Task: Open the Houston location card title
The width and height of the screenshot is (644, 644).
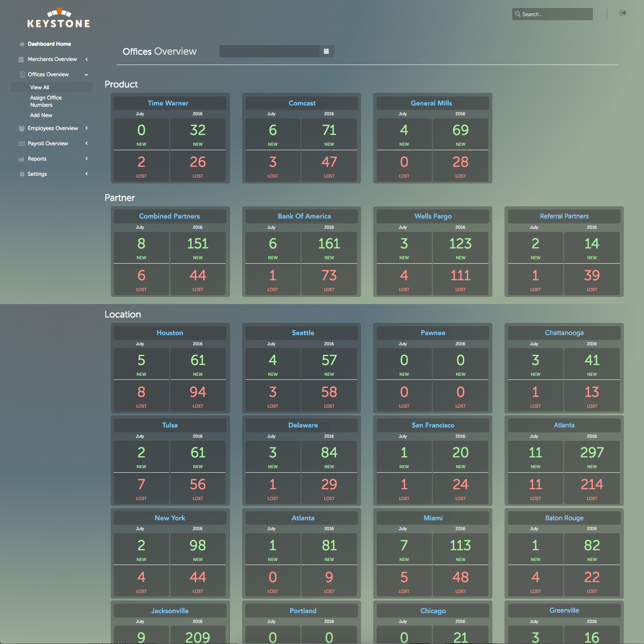Action: (x=170, y=333)
